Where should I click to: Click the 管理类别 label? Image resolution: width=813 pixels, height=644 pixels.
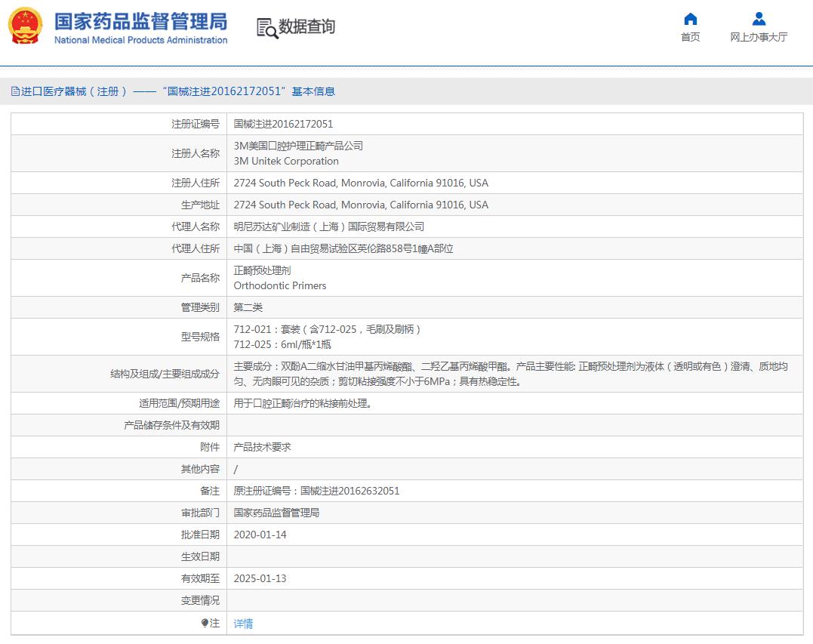pos(200,307)
